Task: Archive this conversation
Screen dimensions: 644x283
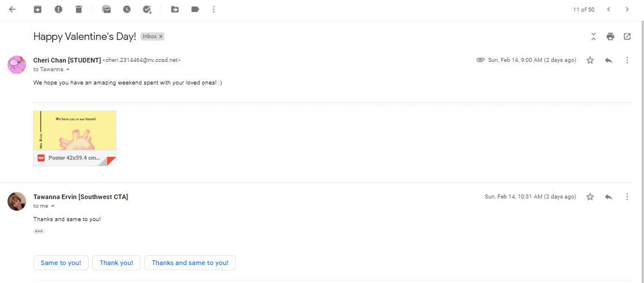Action: click(x=38, y=9)
